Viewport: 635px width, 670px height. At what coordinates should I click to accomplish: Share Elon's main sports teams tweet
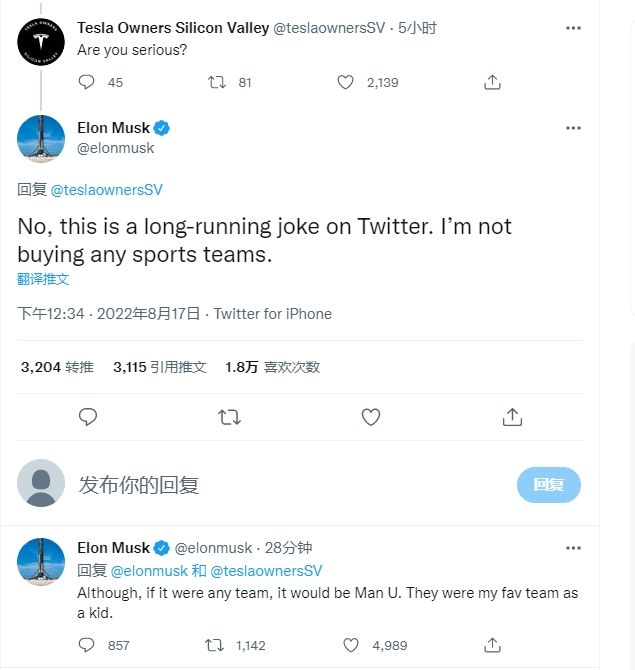click(x=512, y=416)
